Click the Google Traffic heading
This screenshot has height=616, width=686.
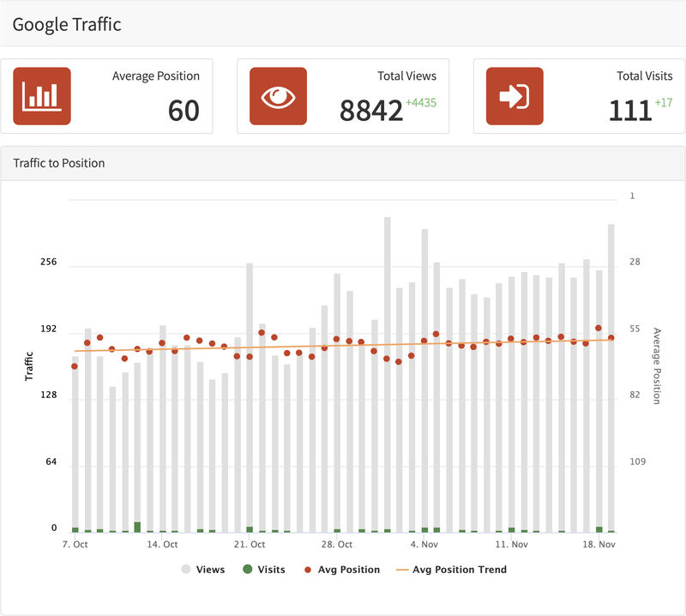pyautogui.click(x=67, y=25)
